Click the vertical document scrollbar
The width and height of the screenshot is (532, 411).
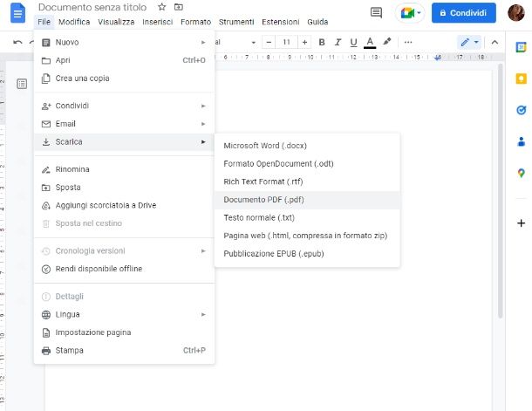coord(500,192)
